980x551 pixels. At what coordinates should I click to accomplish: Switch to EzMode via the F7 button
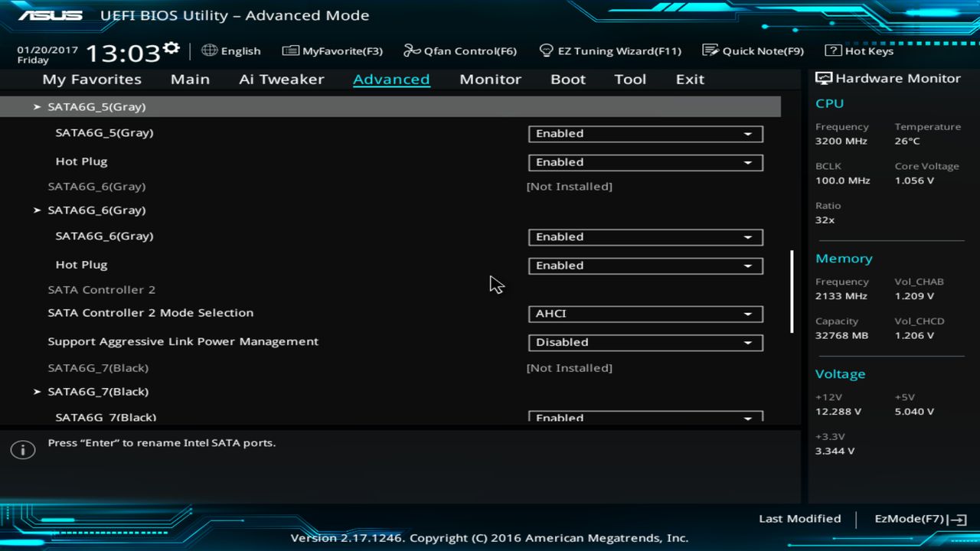point(918,518)
